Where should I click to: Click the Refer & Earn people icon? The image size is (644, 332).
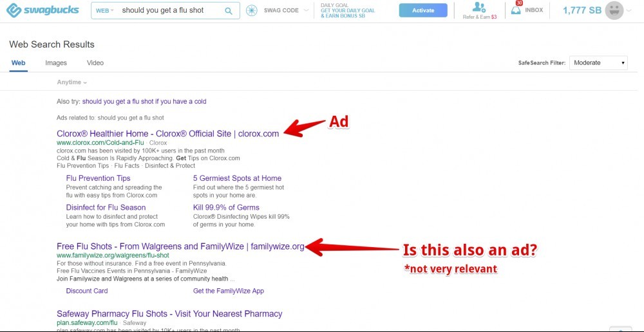pos(479,7)
